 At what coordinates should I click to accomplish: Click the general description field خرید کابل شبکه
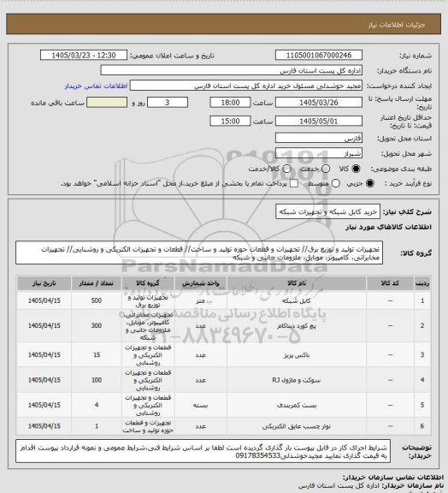[327, 212]
